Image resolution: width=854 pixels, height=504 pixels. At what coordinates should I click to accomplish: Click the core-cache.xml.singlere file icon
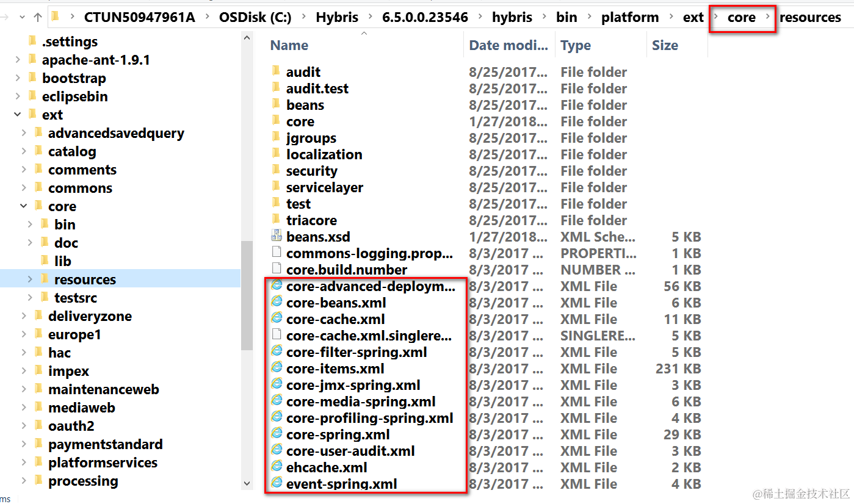(x=277, y=335)
